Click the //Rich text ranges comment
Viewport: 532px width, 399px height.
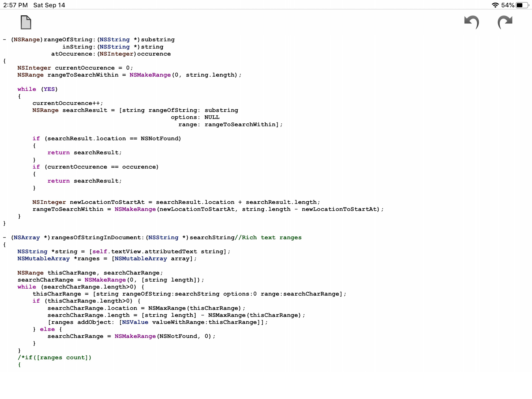(x=268, y=237)
